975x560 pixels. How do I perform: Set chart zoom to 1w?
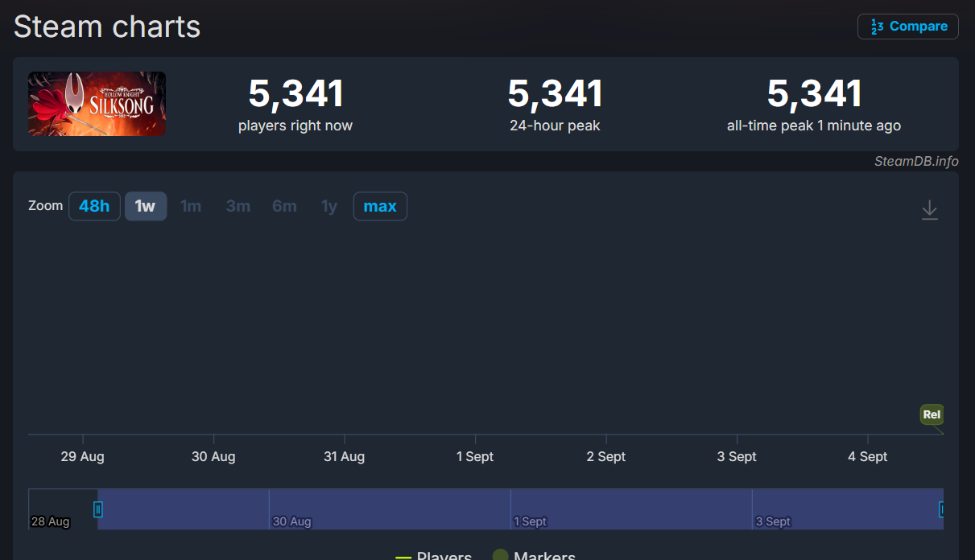(x=145, y=206)
